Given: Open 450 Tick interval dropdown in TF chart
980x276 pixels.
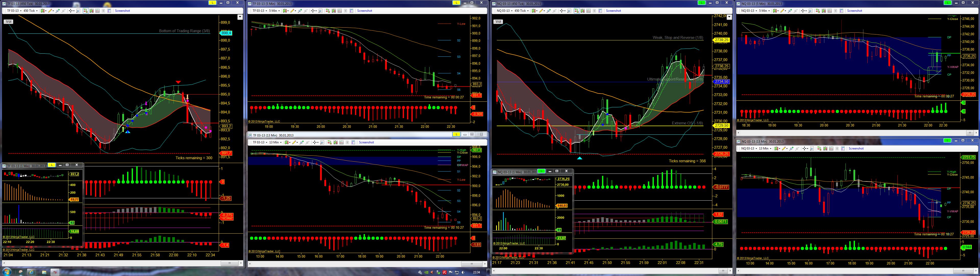Looking at the screenshot, I should 31,11.
